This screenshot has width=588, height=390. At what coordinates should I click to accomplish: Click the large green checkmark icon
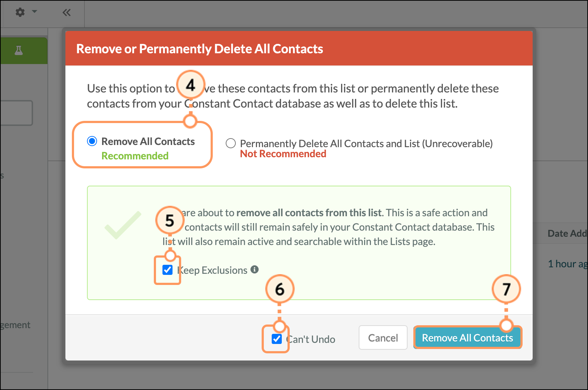123,226
